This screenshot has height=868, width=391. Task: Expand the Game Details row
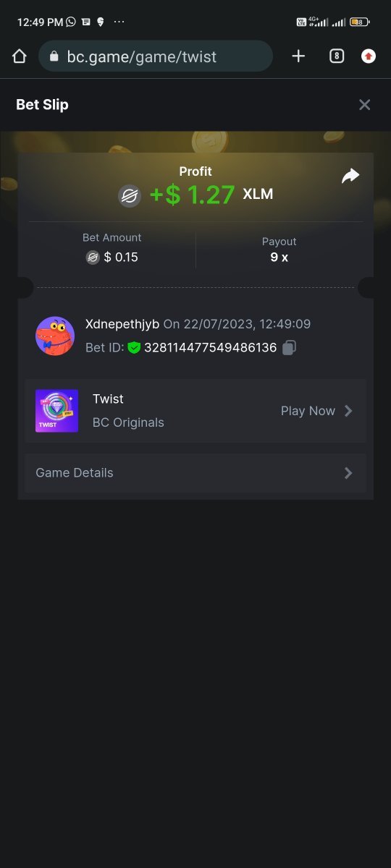(195, 473)
